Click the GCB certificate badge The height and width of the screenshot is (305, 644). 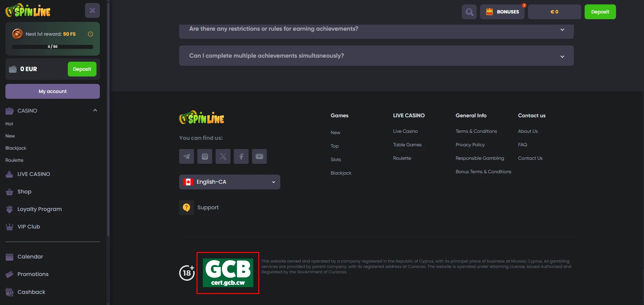click(x=228, y=273)
